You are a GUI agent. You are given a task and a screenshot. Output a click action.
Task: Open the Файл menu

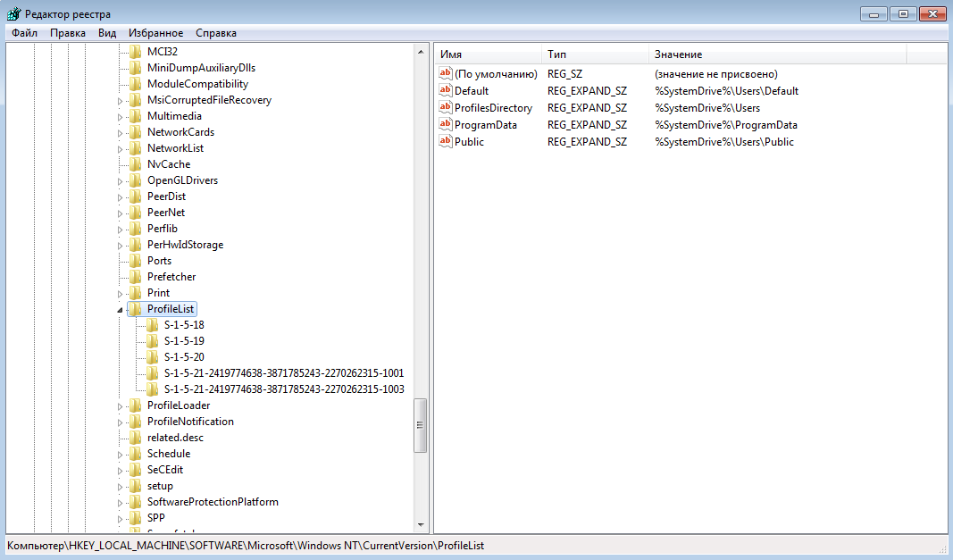pyautogui.click(x=24, y=33)
